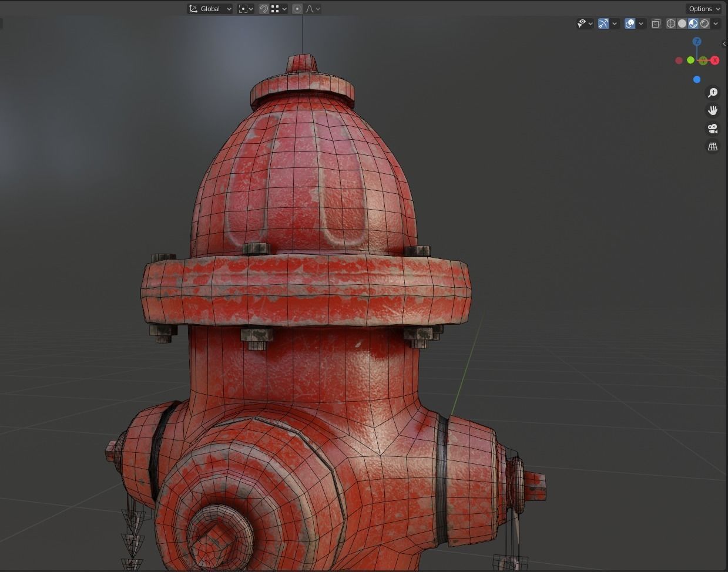Switch to wireframe viewport shading
Image resolution: width=728 pixels, height=572 pixels.
pos(670,23)
